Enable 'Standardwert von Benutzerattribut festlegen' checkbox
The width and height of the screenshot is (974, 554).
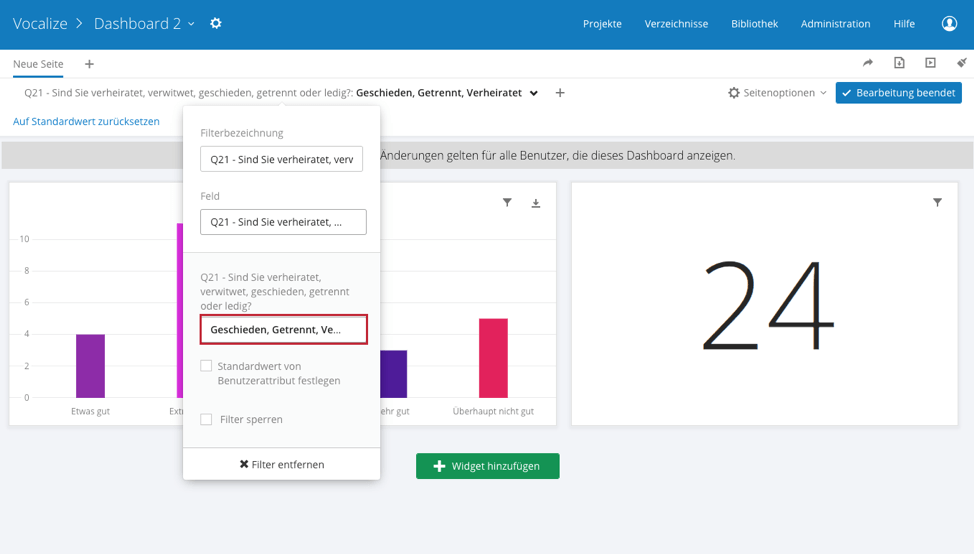click(206, 366)
